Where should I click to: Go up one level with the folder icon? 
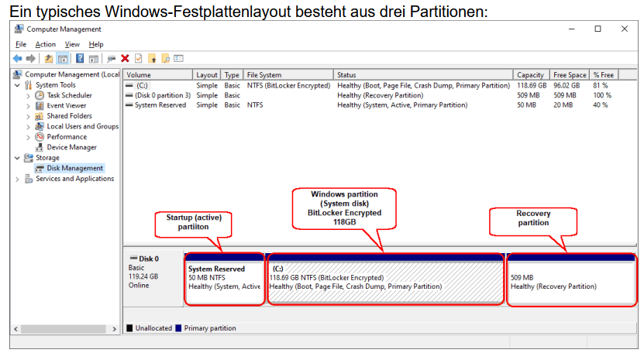click(x=49, y=59)
